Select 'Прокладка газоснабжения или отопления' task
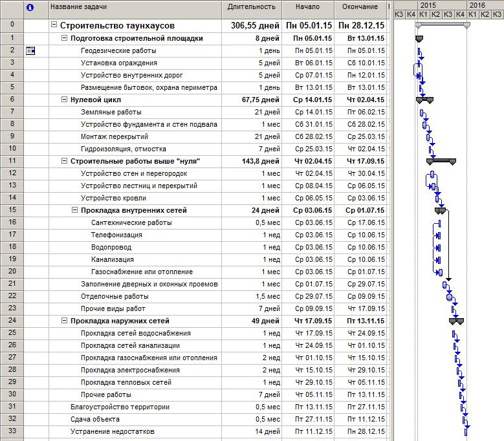The image size is (504, 441). click(x=149, y=358)
